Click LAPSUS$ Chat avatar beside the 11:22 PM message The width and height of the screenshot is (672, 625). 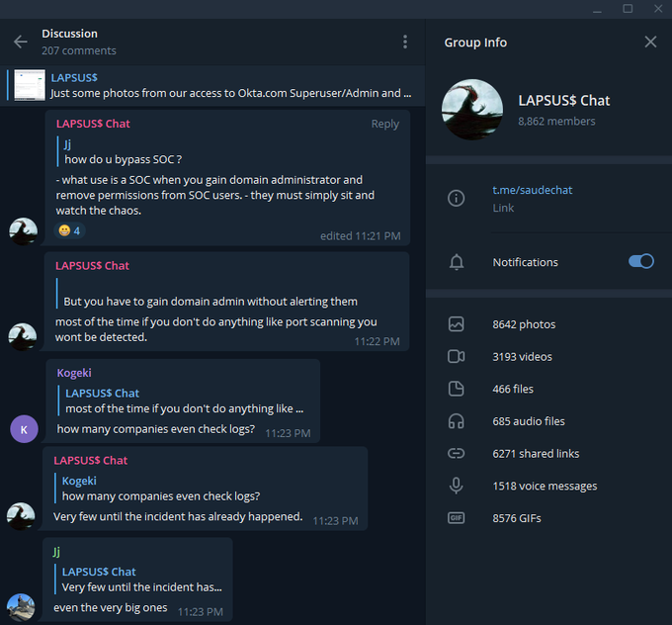pos(23,337)
